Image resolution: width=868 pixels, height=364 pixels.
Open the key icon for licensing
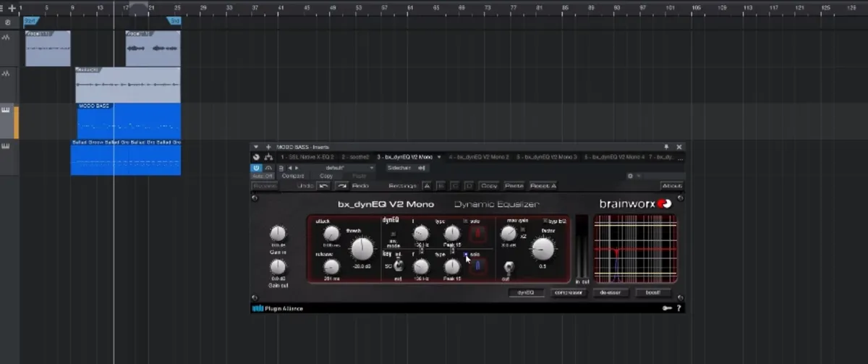(666, 308)
